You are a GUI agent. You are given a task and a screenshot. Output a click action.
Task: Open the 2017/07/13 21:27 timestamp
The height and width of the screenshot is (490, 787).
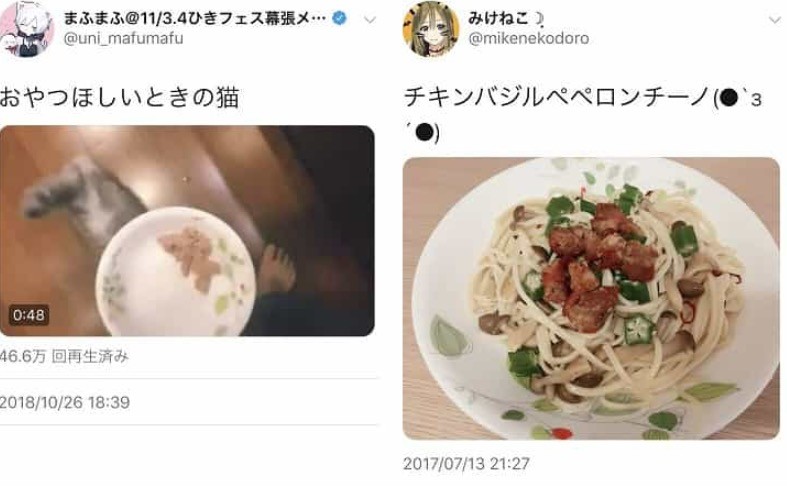[x=466, y=463]
